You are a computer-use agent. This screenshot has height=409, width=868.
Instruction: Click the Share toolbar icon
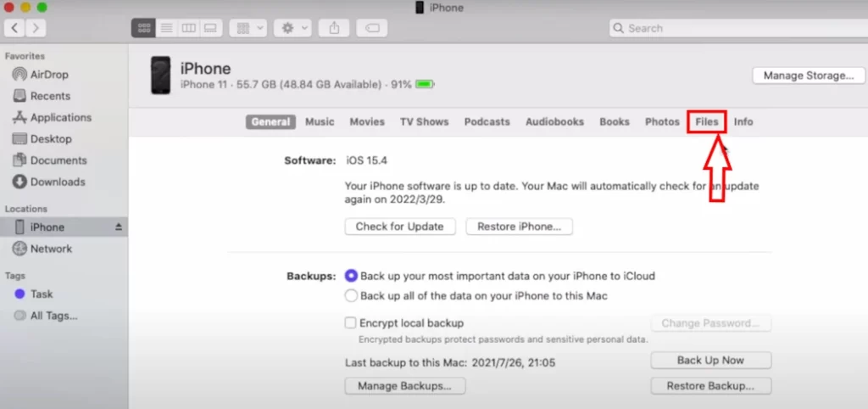coord(334,28)
